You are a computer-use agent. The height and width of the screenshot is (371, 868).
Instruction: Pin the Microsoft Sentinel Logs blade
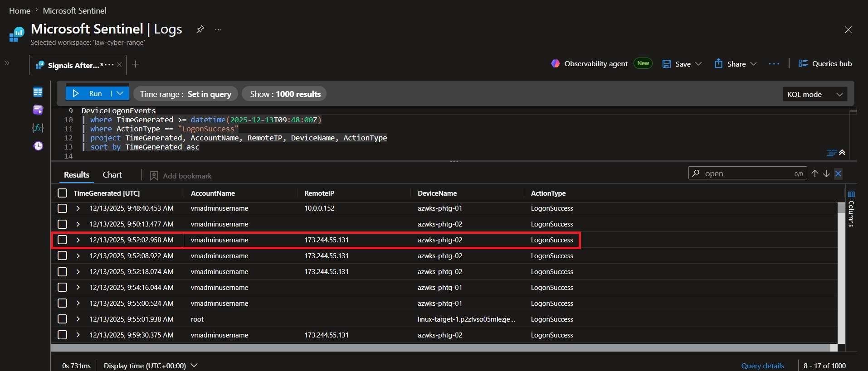200,29
